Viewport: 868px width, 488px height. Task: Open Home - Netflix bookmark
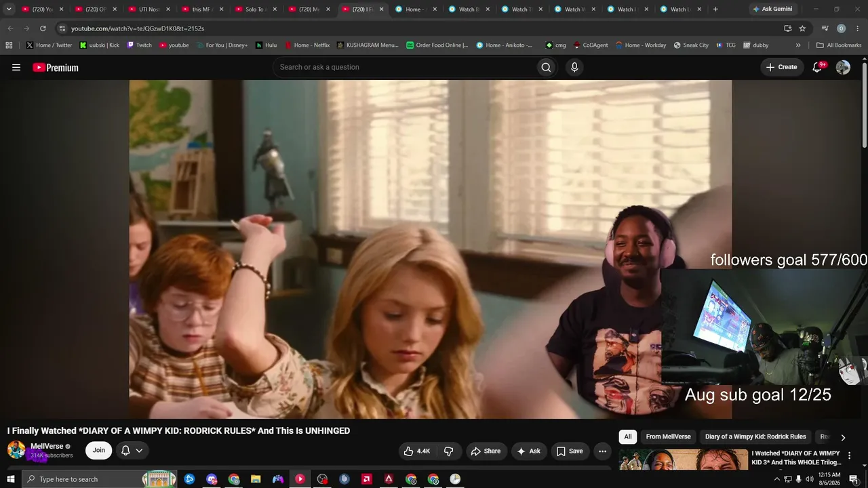pos(307,45)
